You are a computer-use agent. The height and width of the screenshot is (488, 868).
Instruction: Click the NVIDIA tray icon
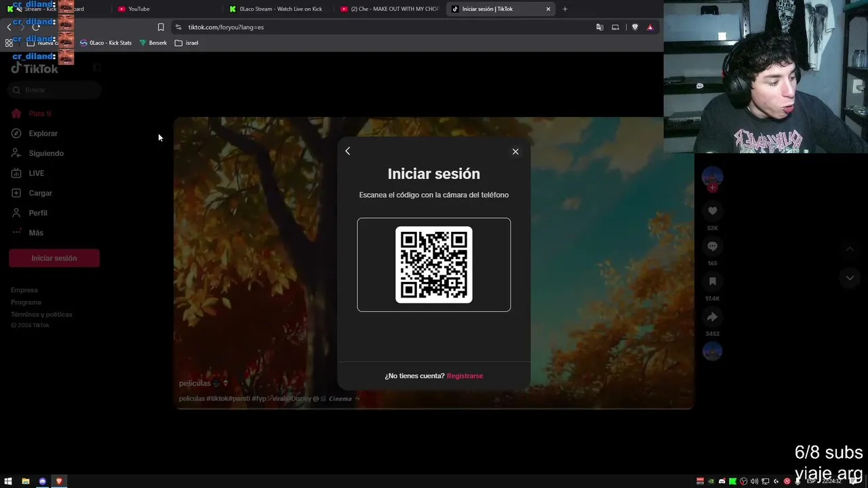click(x=711, y=481)
